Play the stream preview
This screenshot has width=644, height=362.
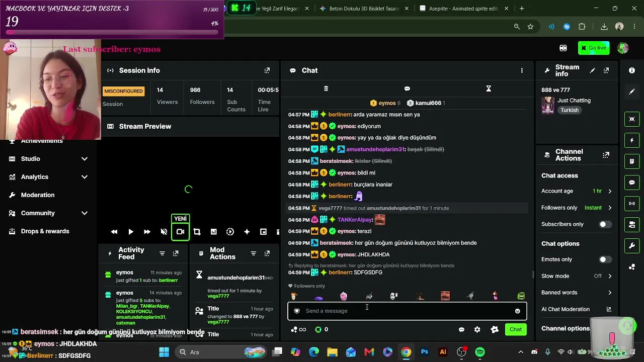(x=131, y=232)
